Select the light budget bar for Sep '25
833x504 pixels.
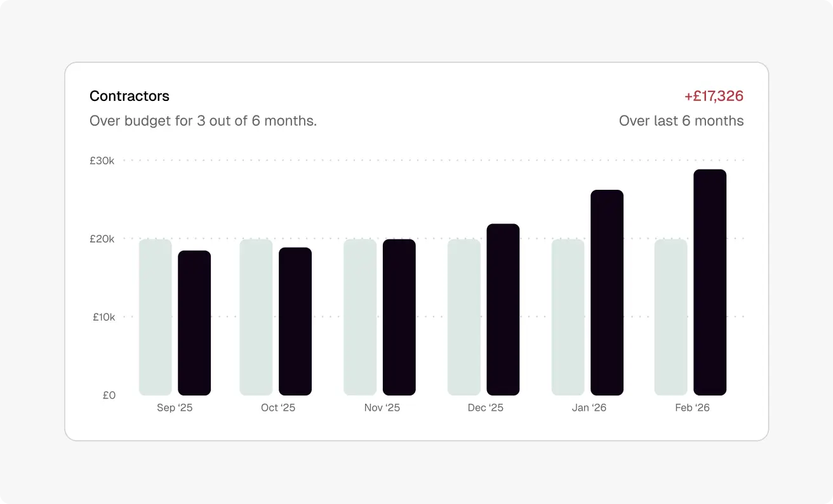point(156,317)
